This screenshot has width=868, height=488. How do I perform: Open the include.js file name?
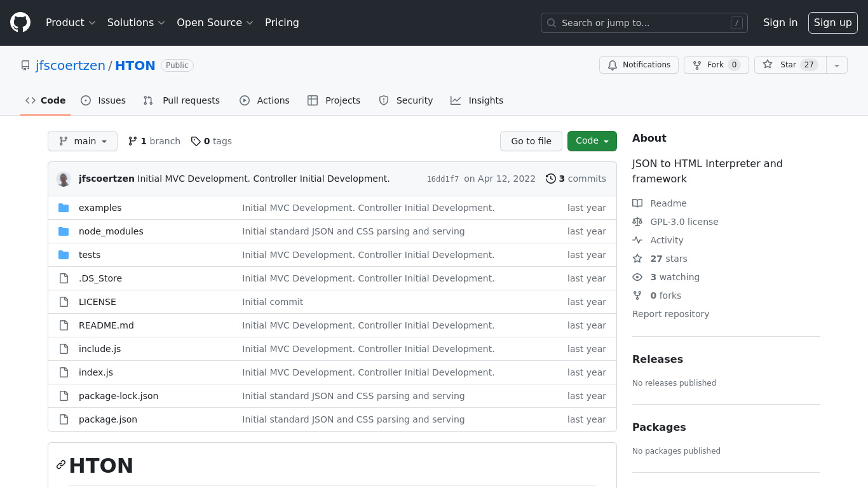click(x=100, y=349)
